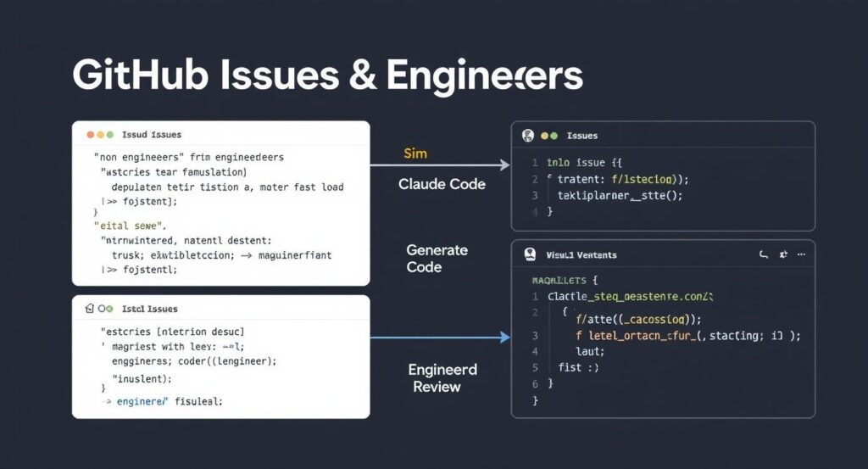Click code line 3 'takliplarner._stte();'

[620, 195]
